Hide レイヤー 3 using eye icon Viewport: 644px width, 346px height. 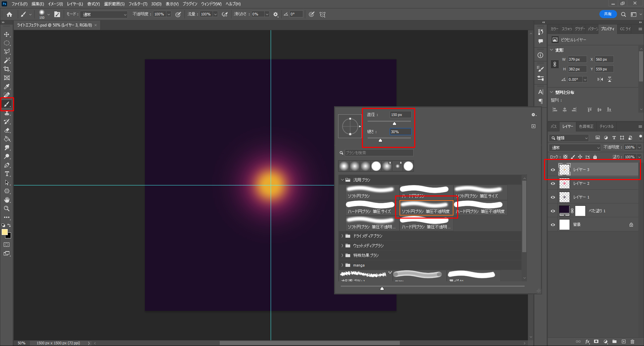point(553,170)
